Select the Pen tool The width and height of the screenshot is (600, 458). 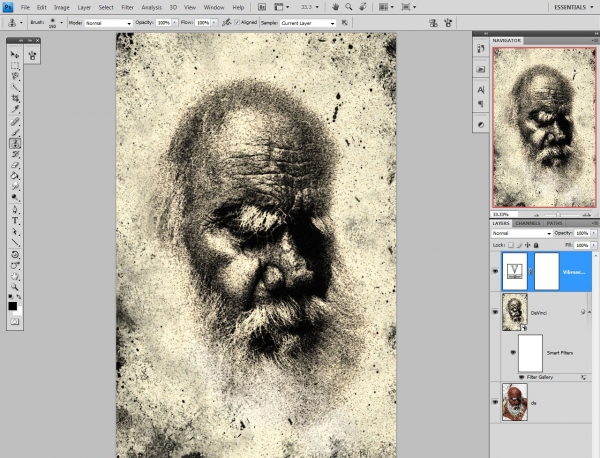point(15,210)
